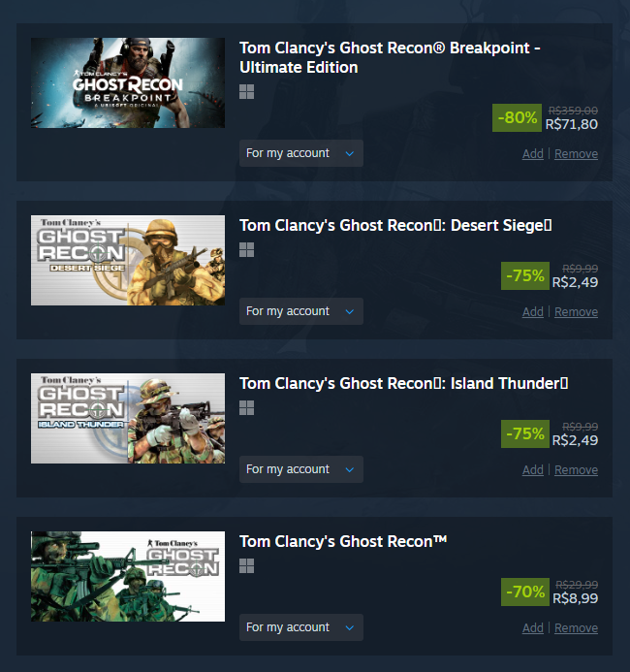Click Add link for Breakpoint Ultimate Edition
630x672 pixels.
click(533, 154)
